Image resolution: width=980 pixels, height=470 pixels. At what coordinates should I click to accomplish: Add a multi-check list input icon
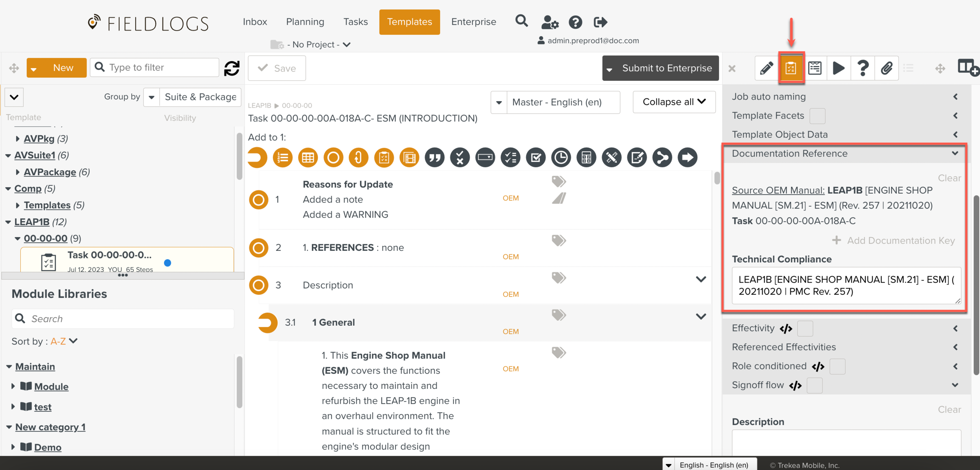tap(511, 158)
